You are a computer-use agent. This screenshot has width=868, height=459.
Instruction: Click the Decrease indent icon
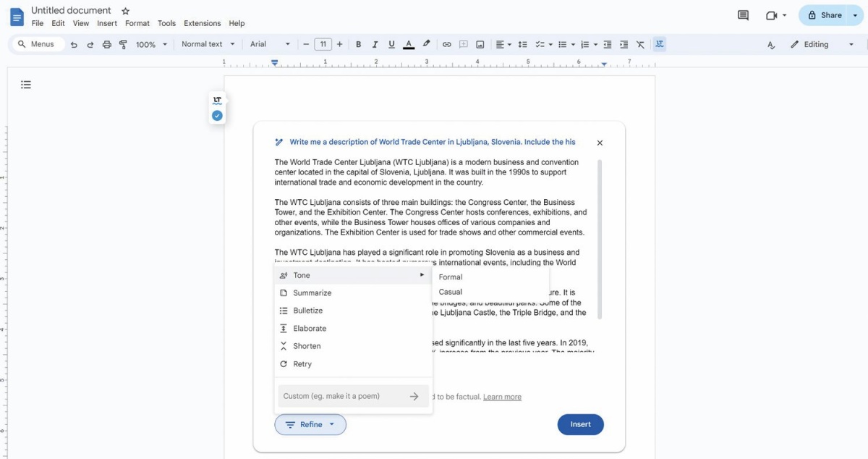607,44
